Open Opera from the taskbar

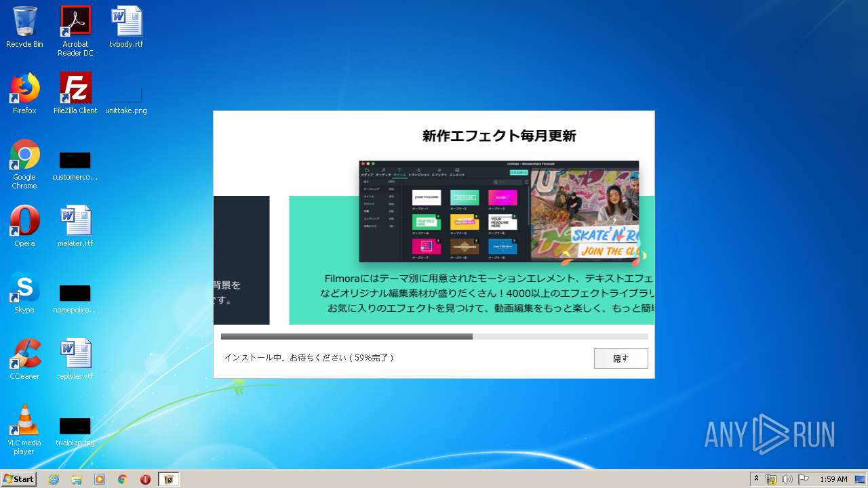pos(145,479)
